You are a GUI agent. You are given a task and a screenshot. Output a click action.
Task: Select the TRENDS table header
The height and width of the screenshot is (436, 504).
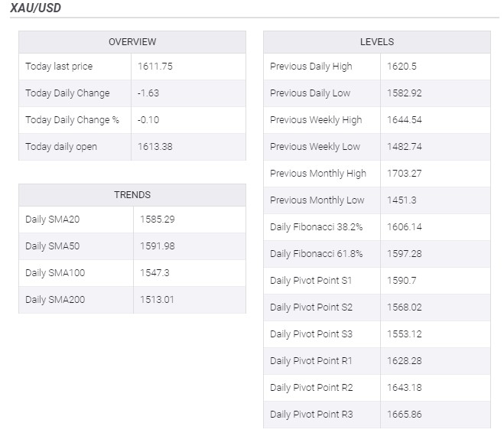click(132, 195)
